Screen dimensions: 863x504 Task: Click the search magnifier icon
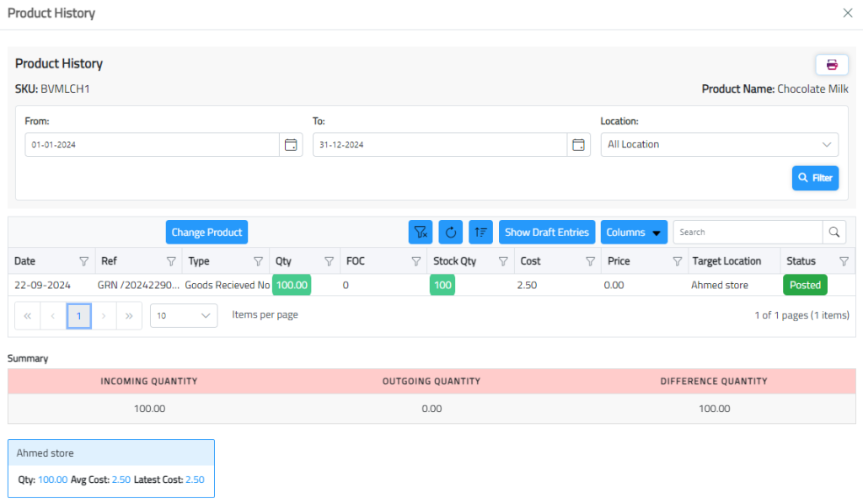click(834, 233)
